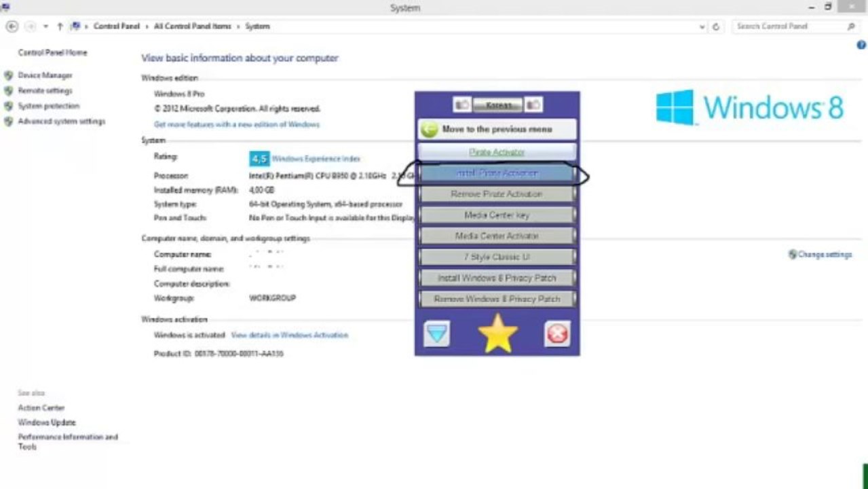
Task: Open Performance Information and Tools link
Action: tap(68, 442)
